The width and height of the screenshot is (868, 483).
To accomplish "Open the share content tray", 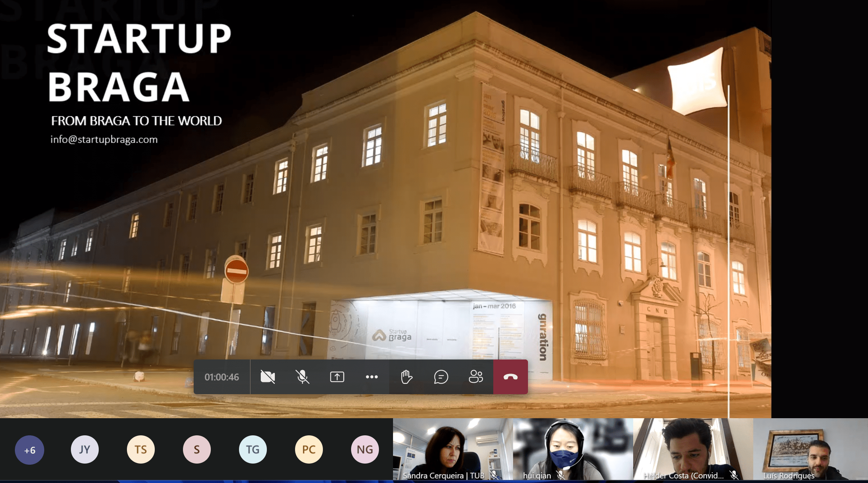I will click(x=337, y=377).
